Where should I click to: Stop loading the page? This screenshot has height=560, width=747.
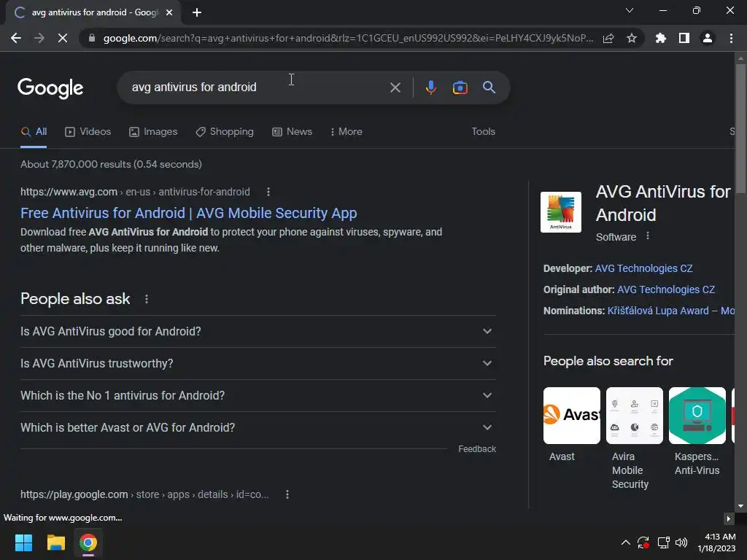coord(63,38)
